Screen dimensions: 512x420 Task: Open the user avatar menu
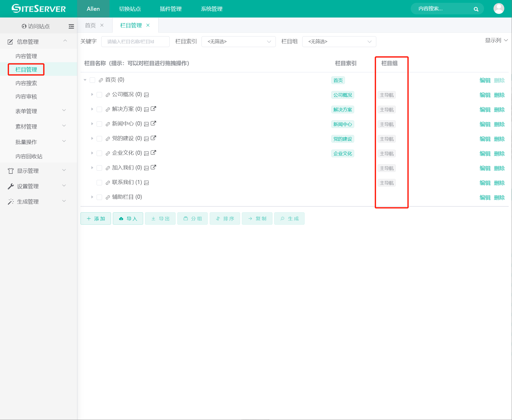498,9
